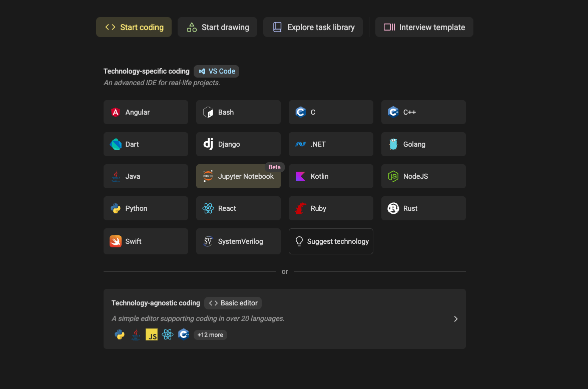
Task: Click the Technology-specific coding heading
Action: click(147, 71)
